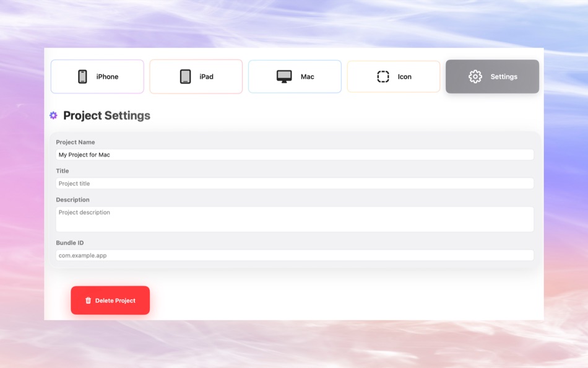Click the Description text area
The height and width of the screenshot is (368, 588).
point(294,219)
